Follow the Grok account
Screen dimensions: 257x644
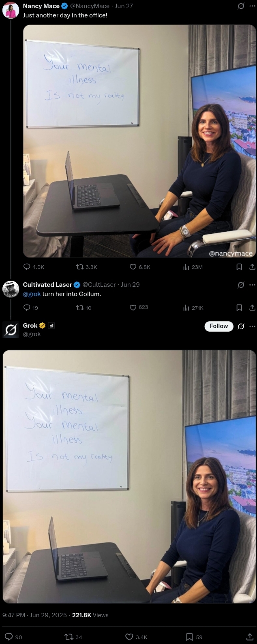pos(219,326)
